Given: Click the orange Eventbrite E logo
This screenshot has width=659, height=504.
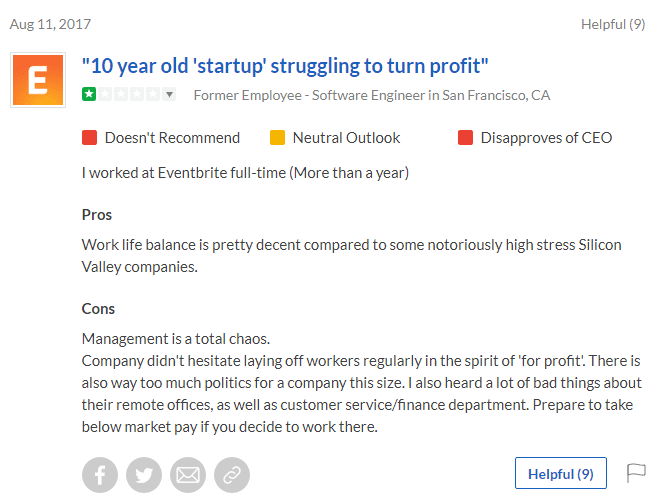Looking at the screenshot, I should [38, 80].
